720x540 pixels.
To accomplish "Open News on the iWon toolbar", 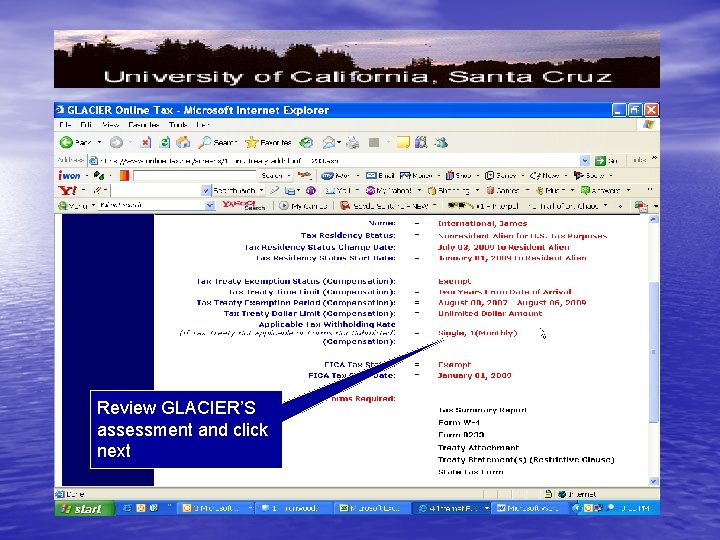I will tap(545, 175).
